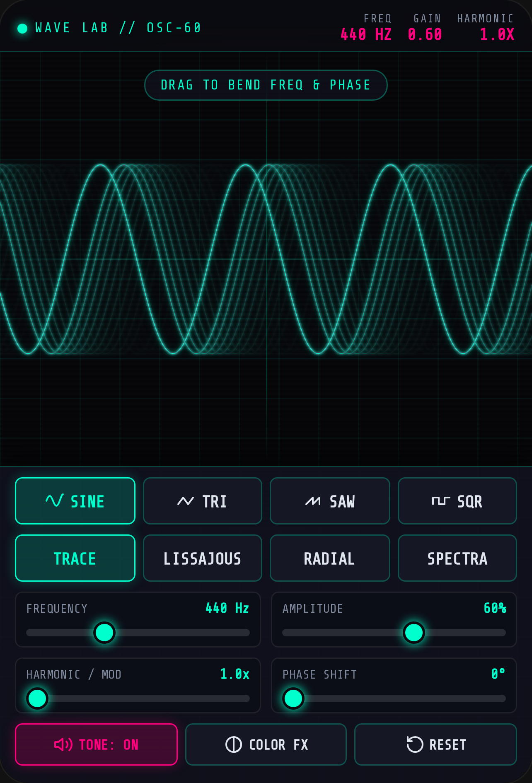532x783 pixels.
Task: Click the RESET button
Action: tap(435, 744)
